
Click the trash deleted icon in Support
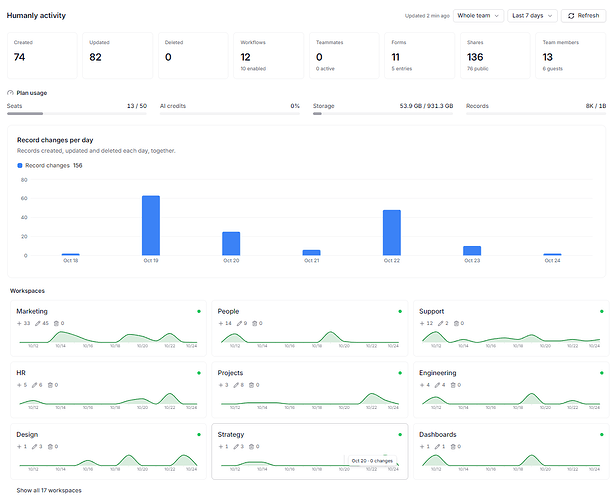456,323
